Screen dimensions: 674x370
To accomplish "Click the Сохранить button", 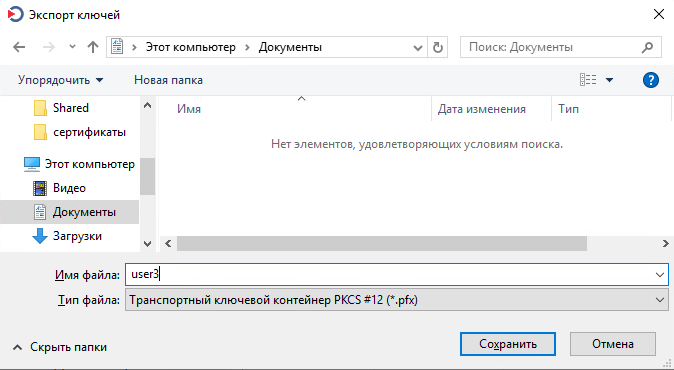I will pyautogui.click(x=508, y=344).
